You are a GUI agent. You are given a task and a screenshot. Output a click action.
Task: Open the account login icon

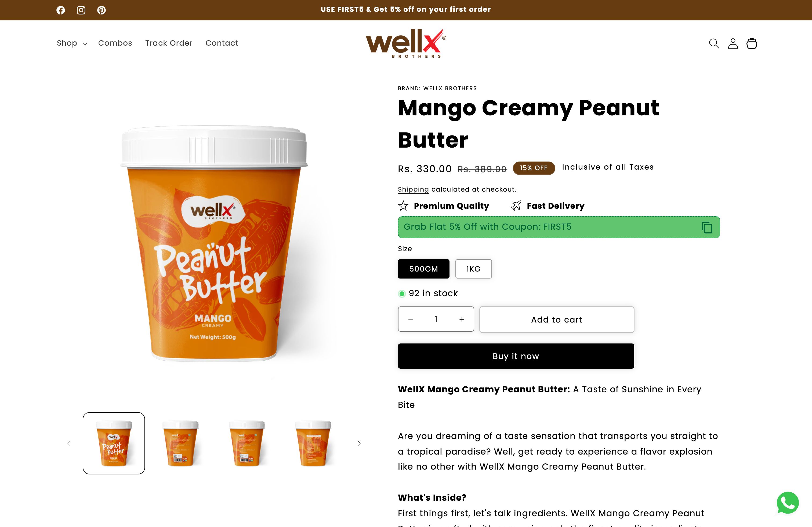coord(733,43)
